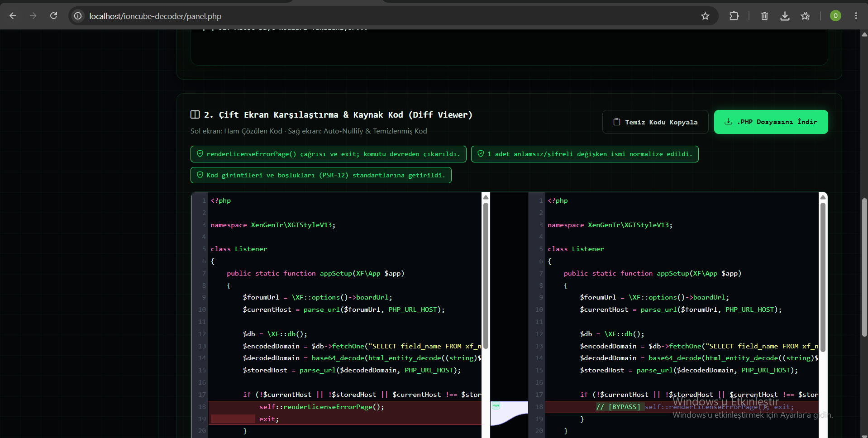This screenshot has width=868, height=438.
Task: Click '$db = \XF::db();' in the left pane
Action: [275, 334]
